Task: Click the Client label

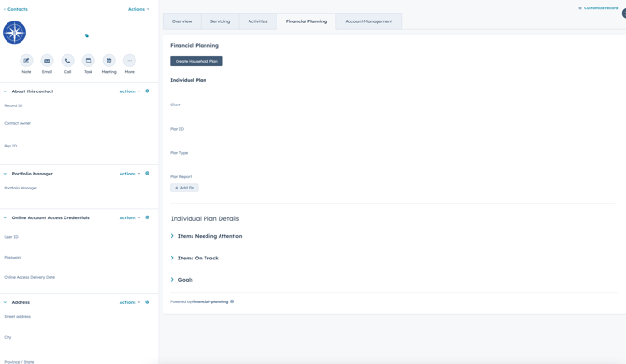Action: coord(176,105)
